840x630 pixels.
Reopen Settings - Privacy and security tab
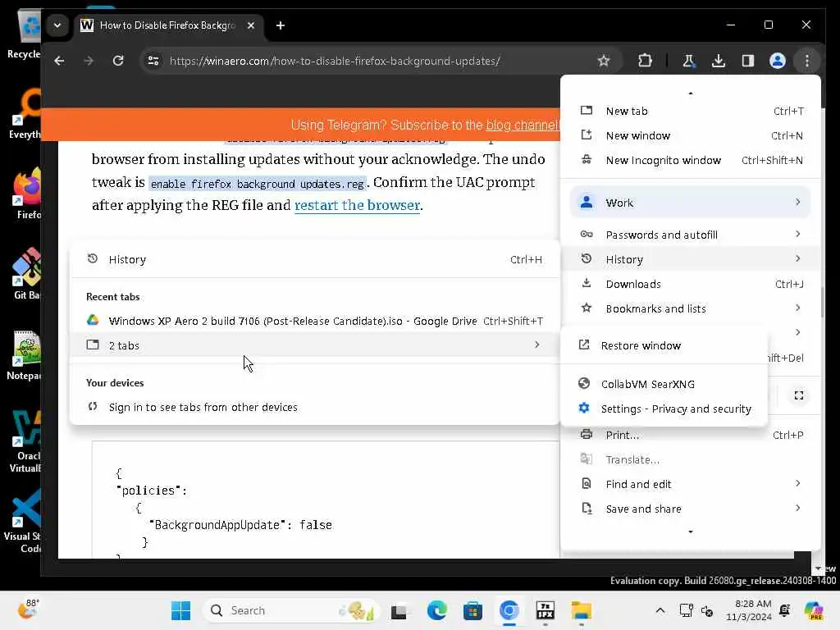664,409
